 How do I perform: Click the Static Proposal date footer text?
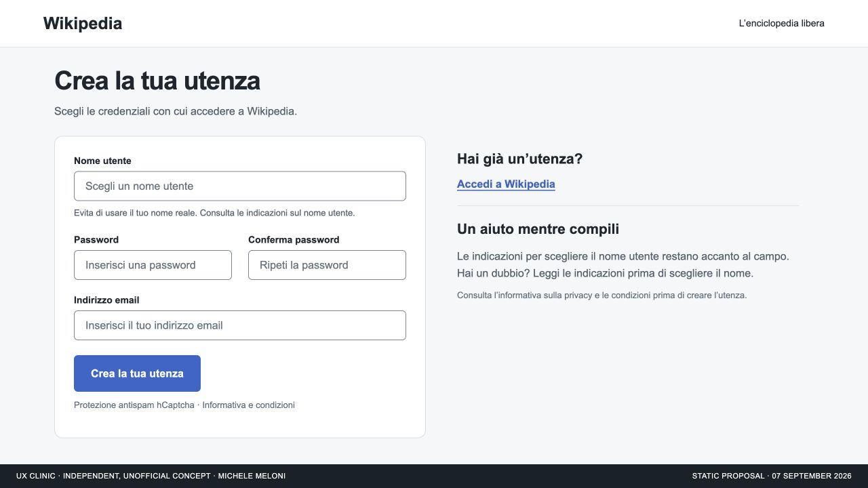coord(772,476)
